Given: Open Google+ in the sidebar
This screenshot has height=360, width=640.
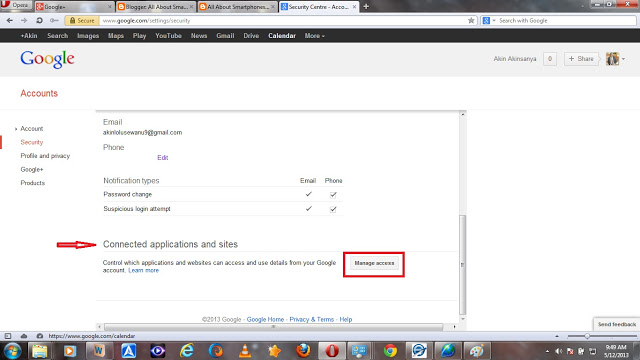Looking at the screenshot, I should 31,169.
